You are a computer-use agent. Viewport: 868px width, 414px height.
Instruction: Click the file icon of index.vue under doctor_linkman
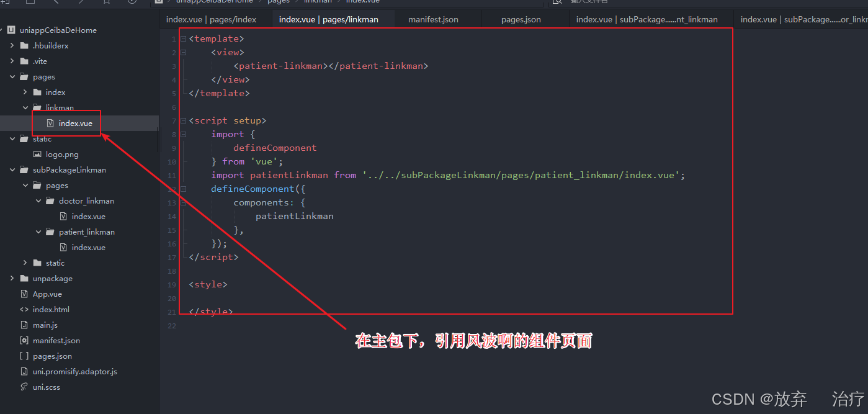pyautogui.click(x=63, y=216)
